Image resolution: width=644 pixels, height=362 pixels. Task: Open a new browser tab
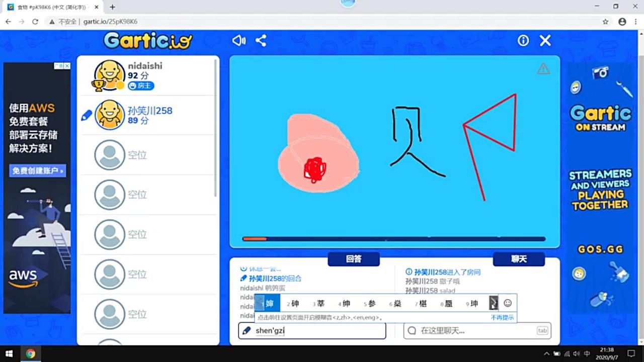112,7
